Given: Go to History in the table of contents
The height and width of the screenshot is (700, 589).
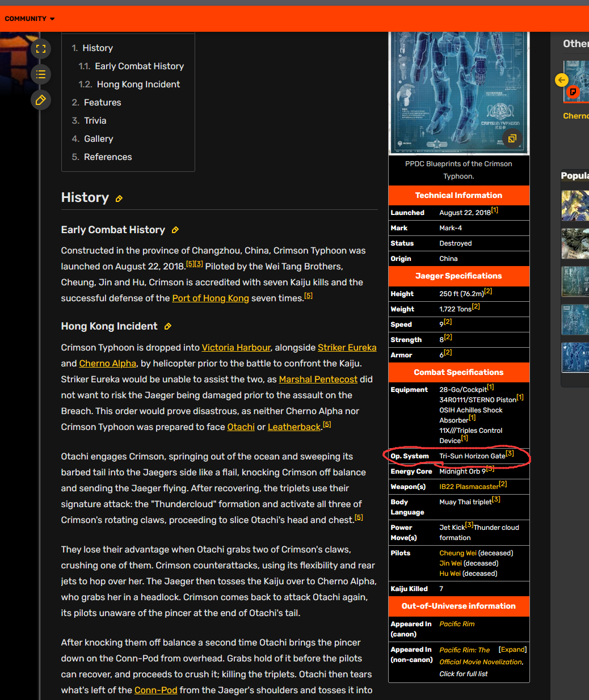Looking at the screenshot, I should click(x=98, y=48).
